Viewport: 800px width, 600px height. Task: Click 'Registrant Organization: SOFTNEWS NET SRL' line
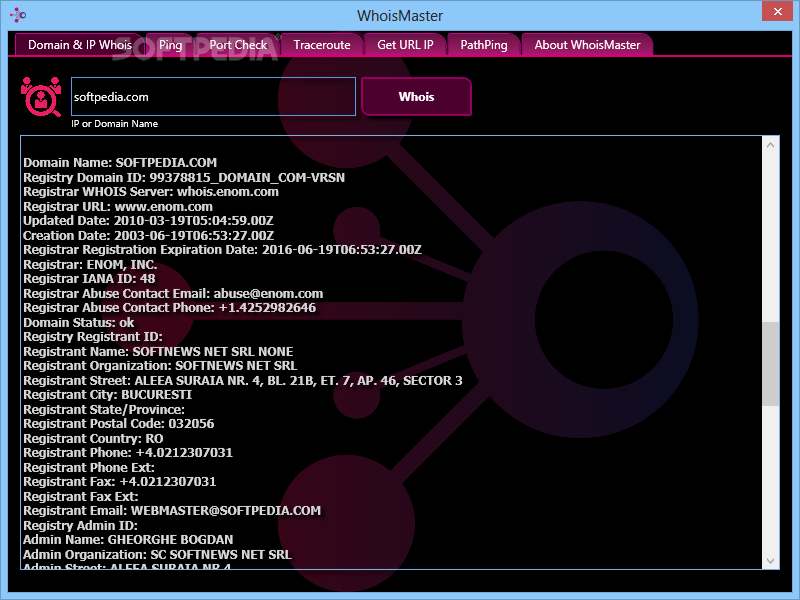click(x=160, y=366)
